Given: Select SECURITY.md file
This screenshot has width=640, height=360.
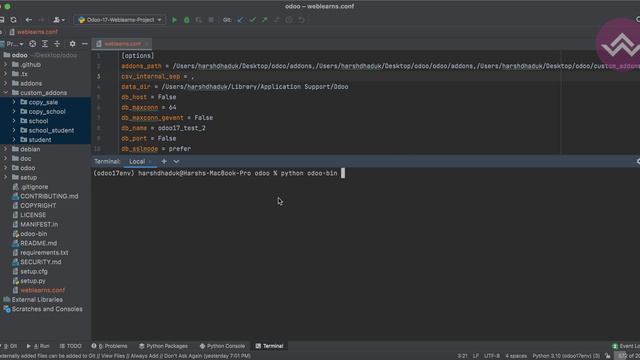Looking at the screenshot, I should [40, 262].
